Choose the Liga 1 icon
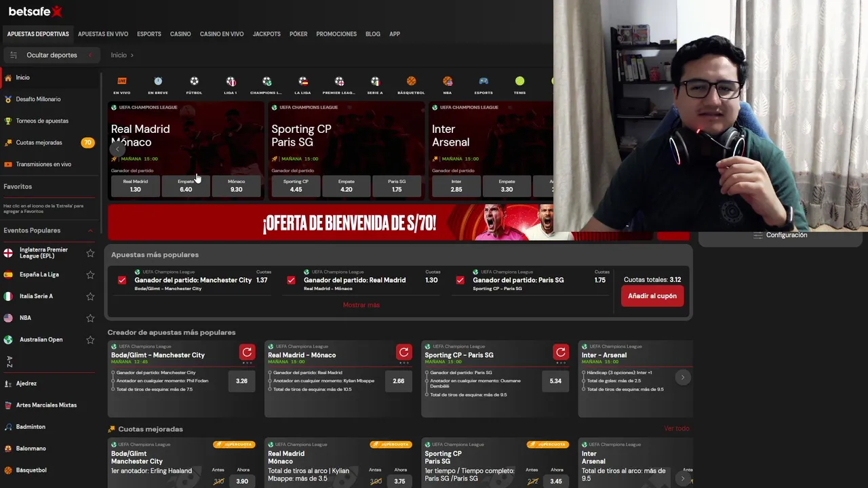The image size is (868, 488). pos(231,81)
